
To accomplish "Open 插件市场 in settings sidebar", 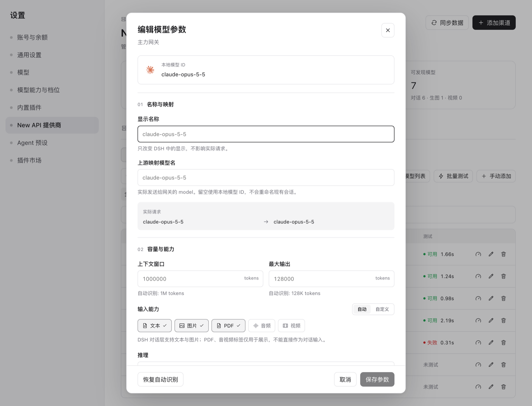I will tap(52, 160).
